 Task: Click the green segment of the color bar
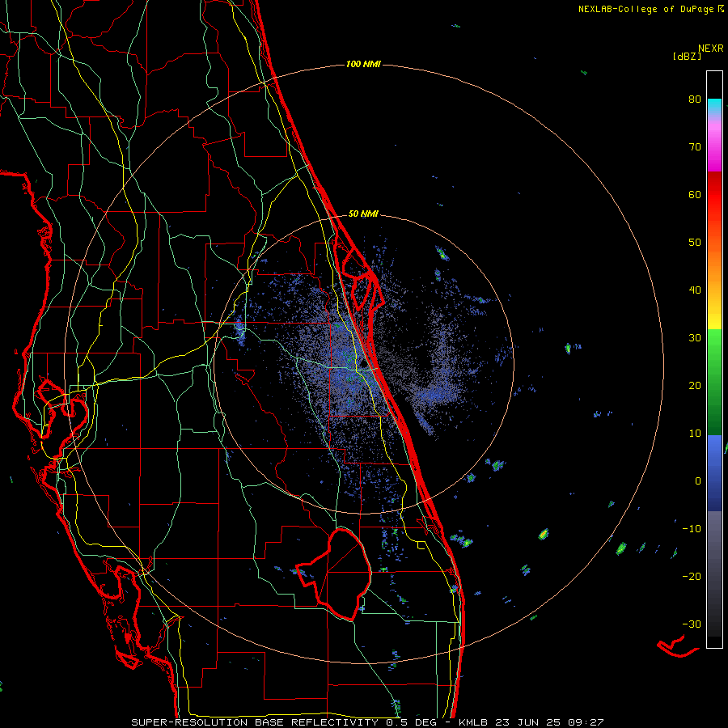coord(714,382)
